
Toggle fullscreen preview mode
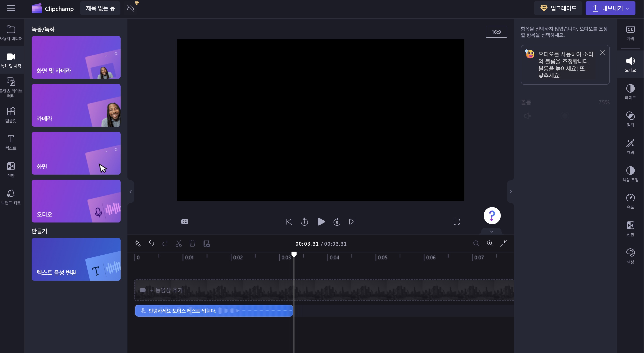(456, 222)
